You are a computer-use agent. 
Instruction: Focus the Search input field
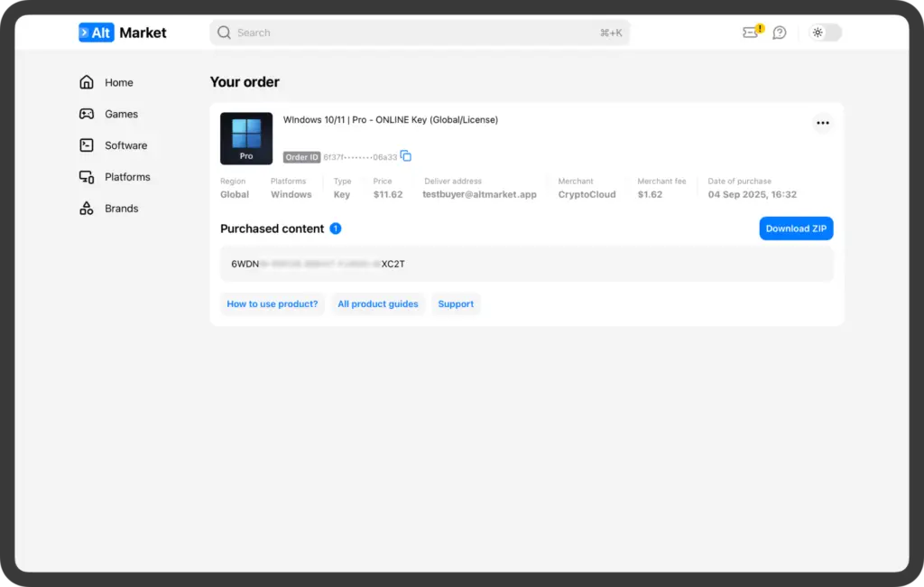[x=420, y=33]
